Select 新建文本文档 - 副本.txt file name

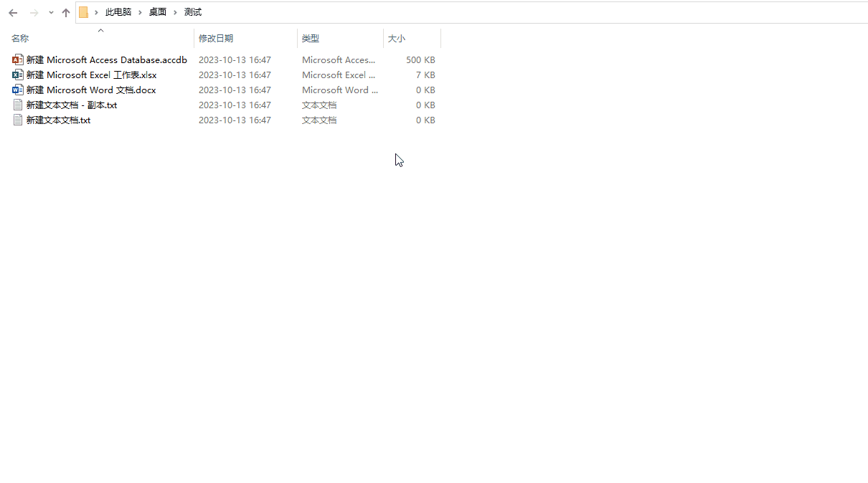coord(72,105)
